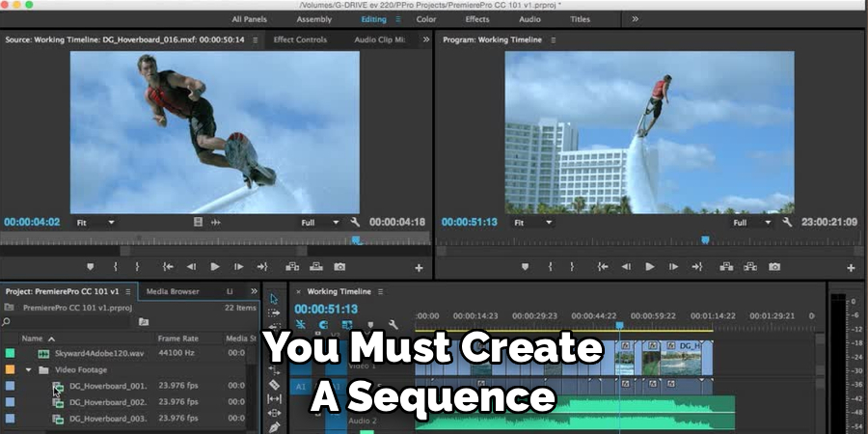868x434 pixels.
Task: Export frame from Source monitor camera icon
Action: click(x=339, y=267)
